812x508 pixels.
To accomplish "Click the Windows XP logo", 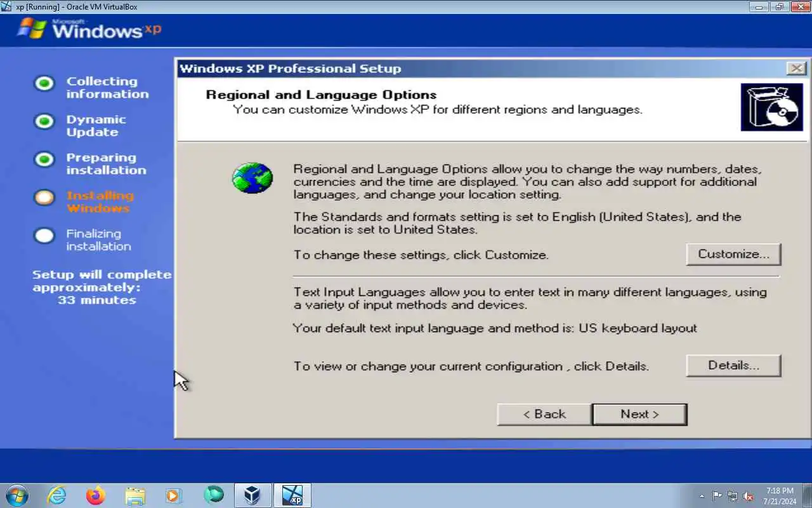I will 89,29.
